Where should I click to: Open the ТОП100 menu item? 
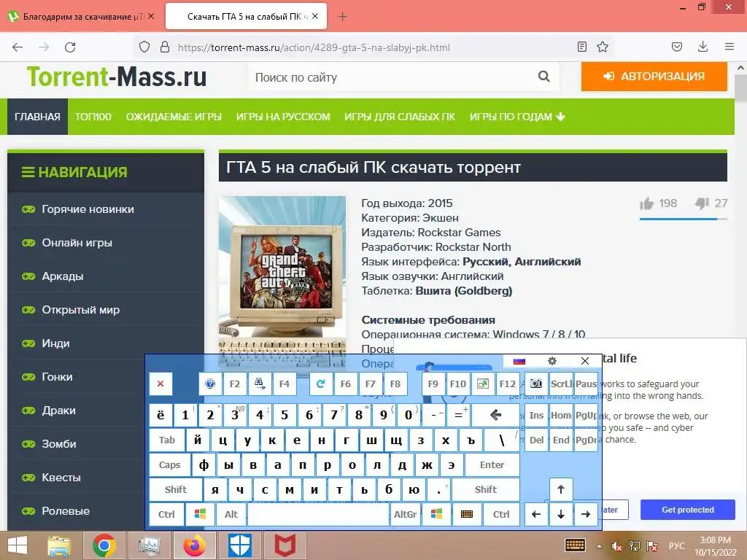pos(93,117)
